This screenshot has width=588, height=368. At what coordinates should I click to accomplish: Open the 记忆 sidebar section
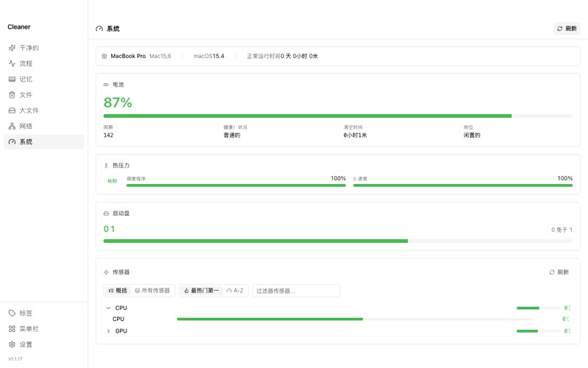(44, 79)
